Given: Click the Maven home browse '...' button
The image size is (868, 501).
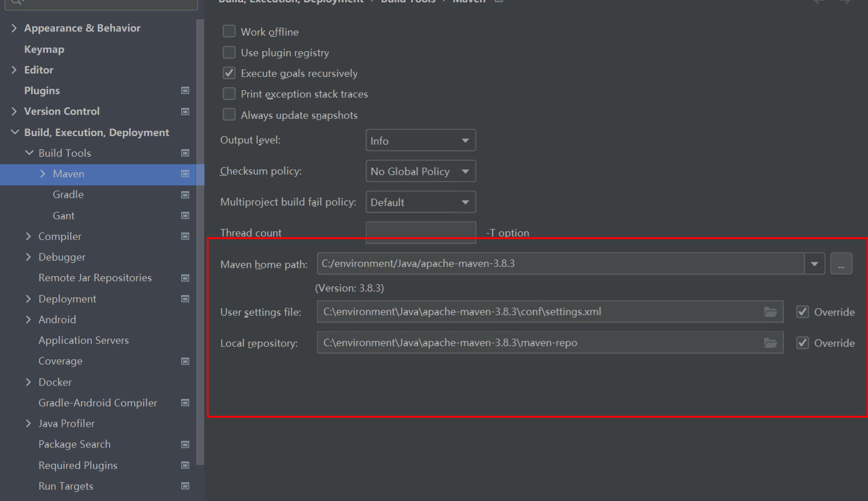Looking at the screenshot, I should point(841,264).
